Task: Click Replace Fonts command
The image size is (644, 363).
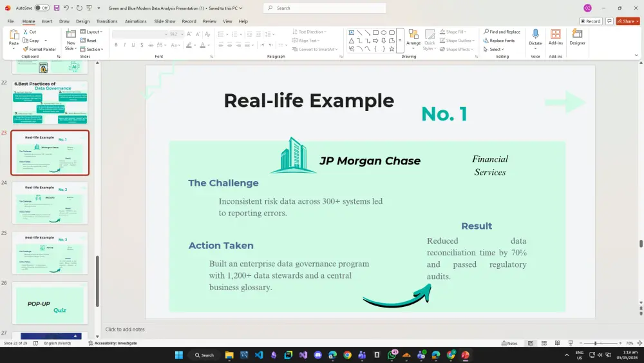Action: [499, 40]
